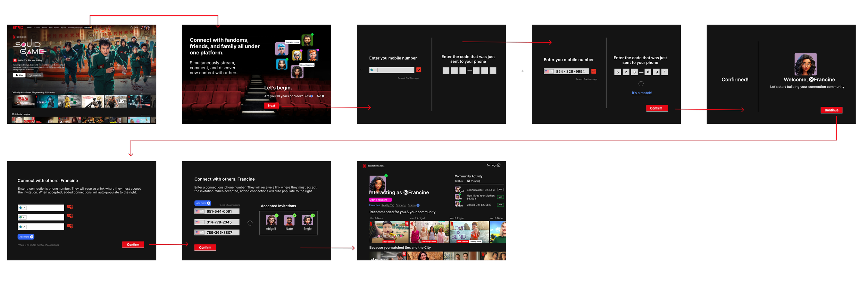Open Dexter show thumbnail

click(23, 101)
